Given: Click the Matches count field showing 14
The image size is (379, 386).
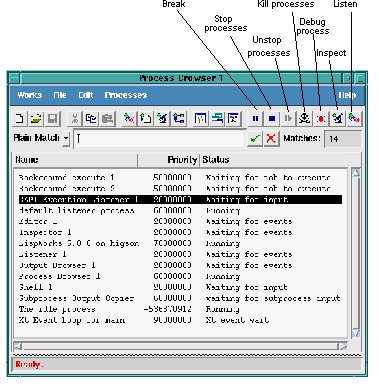Looking at the screenshot, I should (342, 139).
